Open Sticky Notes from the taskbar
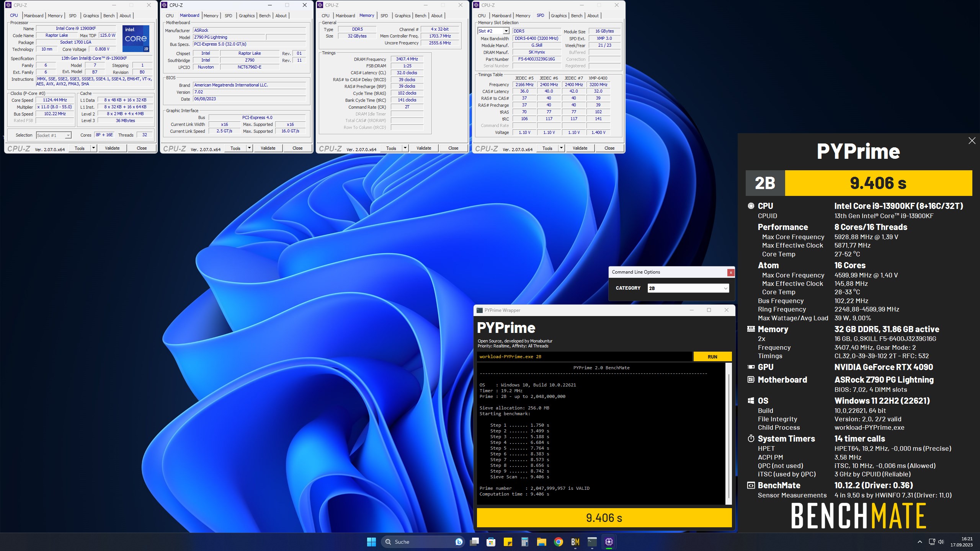This screenshot has width=980, height=551. [508, 542]
